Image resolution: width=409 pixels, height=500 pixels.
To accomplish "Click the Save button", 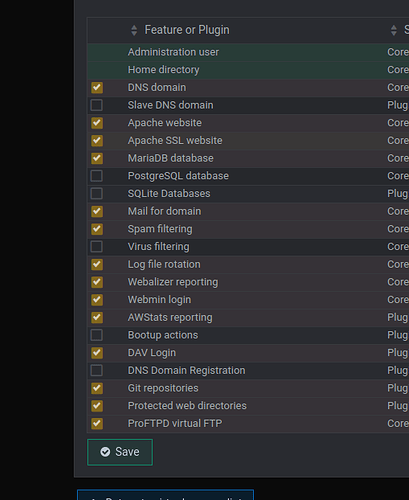I will click(x=120, y=452).
